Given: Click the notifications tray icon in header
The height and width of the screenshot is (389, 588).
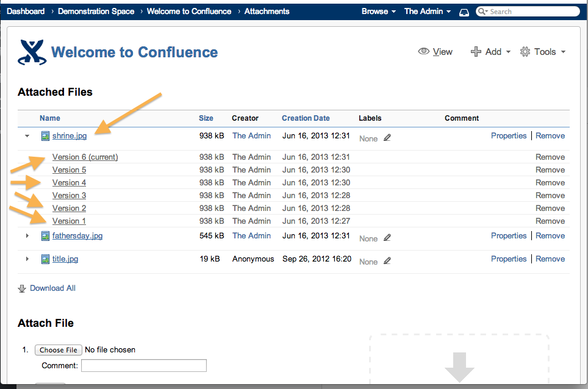Looking at the screenshot, I should tap(464, 12).
